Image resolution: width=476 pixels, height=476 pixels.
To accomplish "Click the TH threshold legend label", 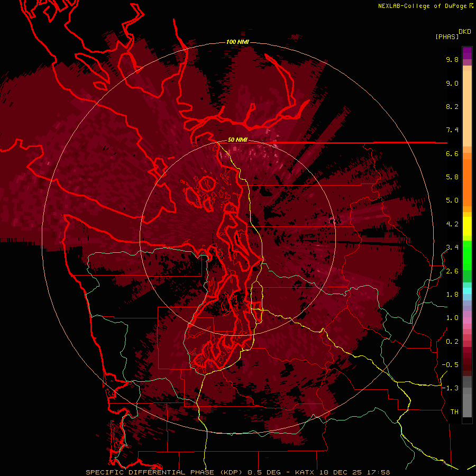I will point(454,412).
